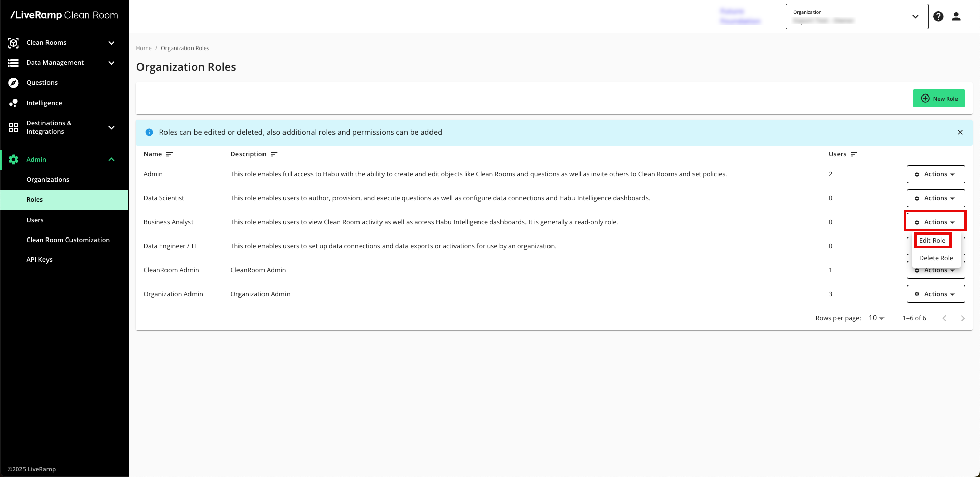
Task: Open the help question mark icon
Action: [938, 16]
